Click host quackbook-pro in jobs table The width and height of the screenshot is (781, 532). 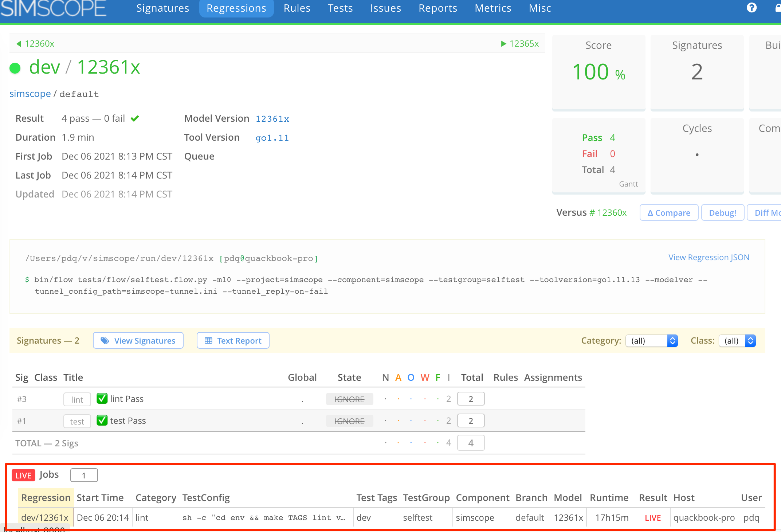tap(704, 517)
